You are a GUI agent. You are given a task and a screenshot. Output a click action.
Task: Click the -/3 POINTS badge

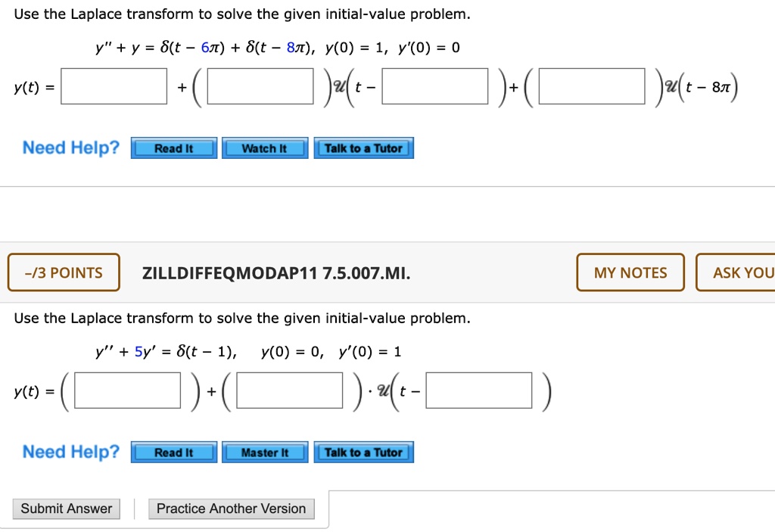(x=64, y=272)
